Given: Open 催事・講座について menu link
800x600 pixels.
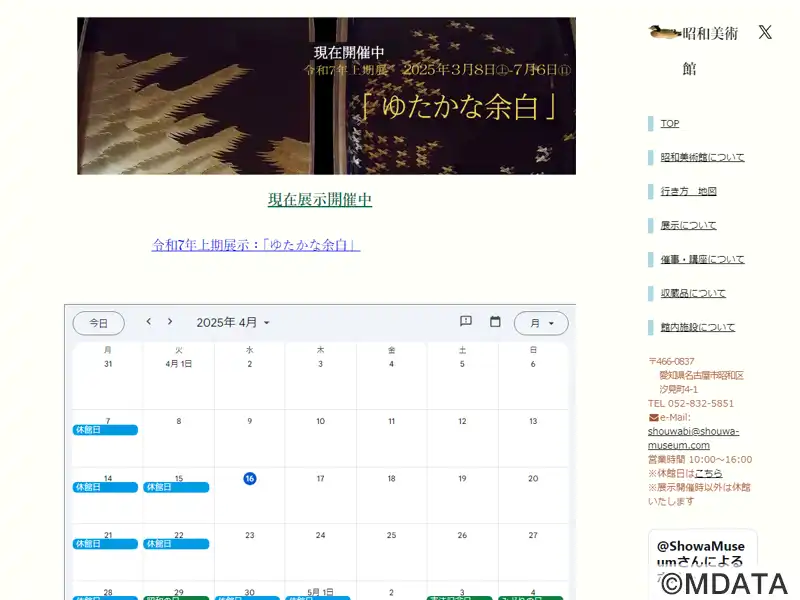Looking at the screenshot, I should tap(702, 259).
